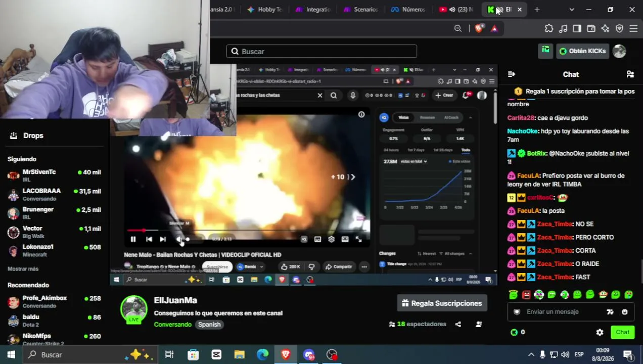Open the emoji picker in chat box
Screen dimensions: 643x364
pos(624,312)
